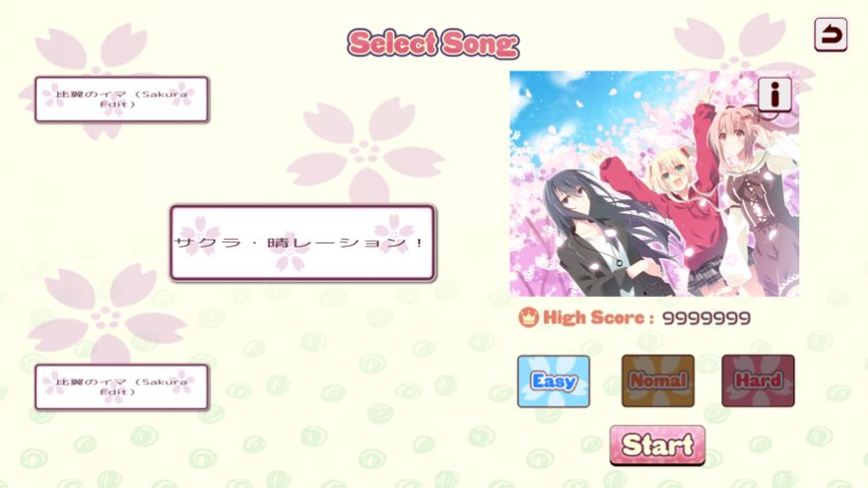
Task: Click the Select Song title
Action: point(434,43)
